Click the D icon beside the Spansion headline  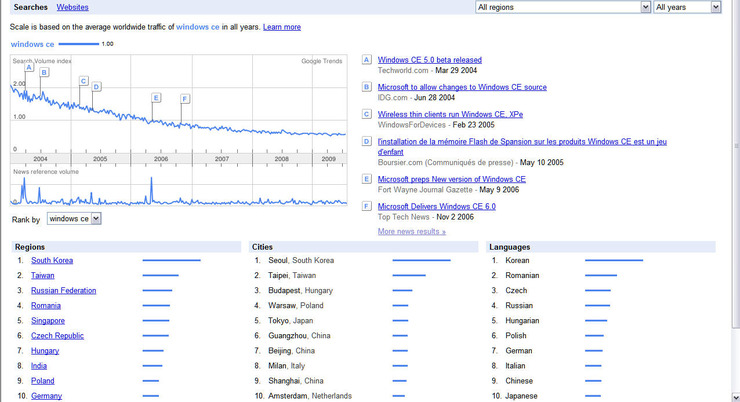point(367,142)
